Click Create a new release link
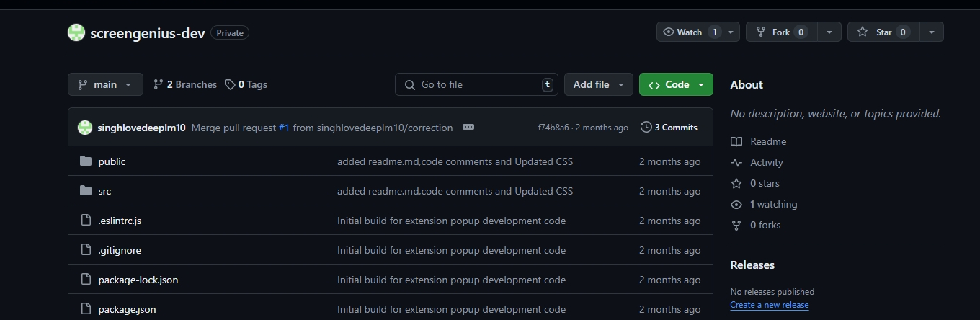This screenshot has width=980, height=320. point(770,305)
